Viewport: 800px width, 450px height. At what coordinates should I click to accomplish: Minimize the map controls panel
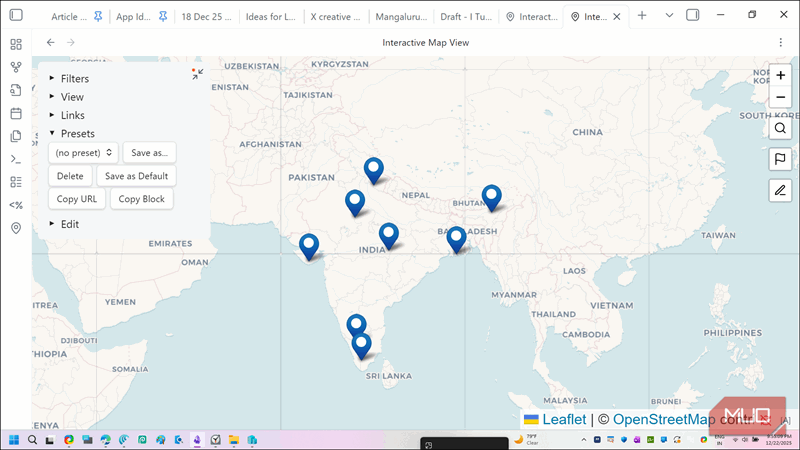point(197,74)
